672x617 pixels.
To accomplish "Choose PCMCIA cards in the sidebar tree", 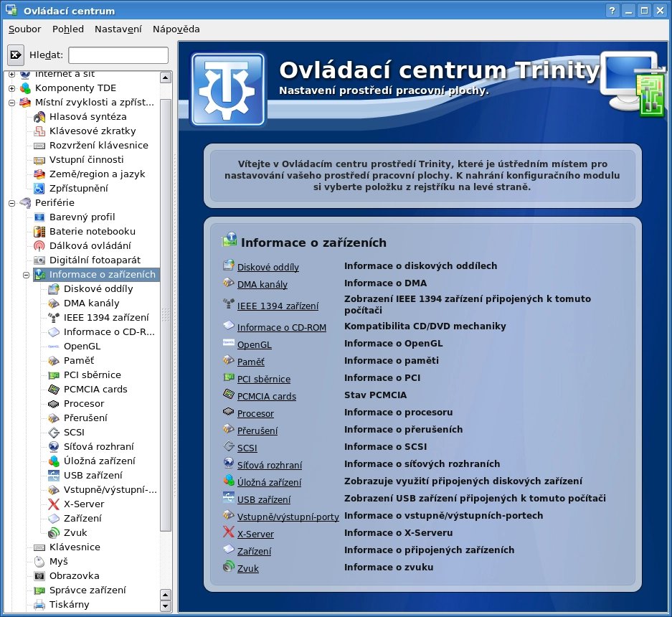I will (x=95, y=390).
